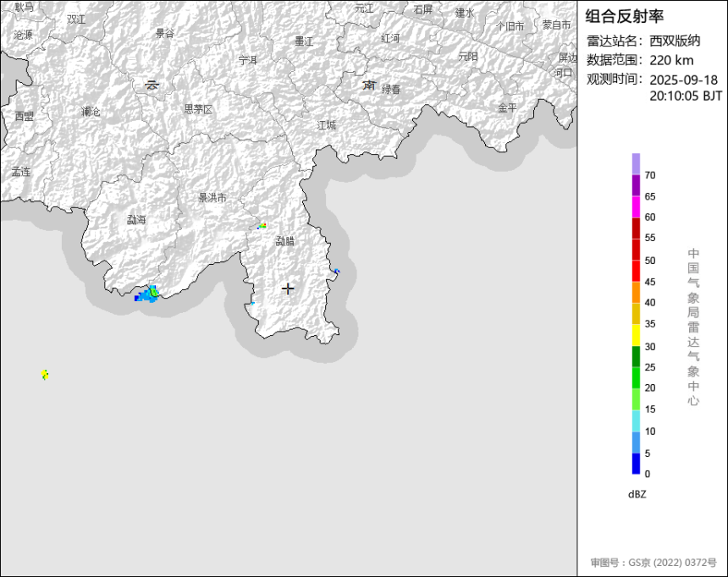The width and height of the screenshot is (728, 577).
Task: Click the 个旧市 label
Action: (x=510, y=26)
